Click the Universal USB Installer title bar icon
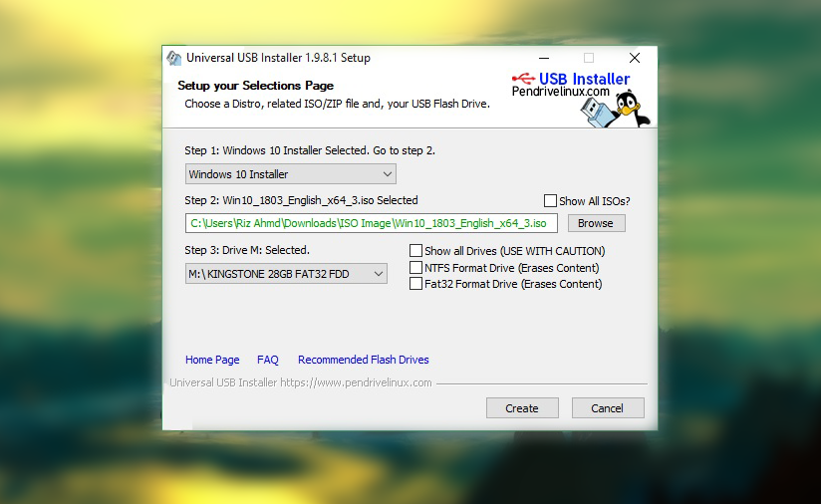 [173, 58]
